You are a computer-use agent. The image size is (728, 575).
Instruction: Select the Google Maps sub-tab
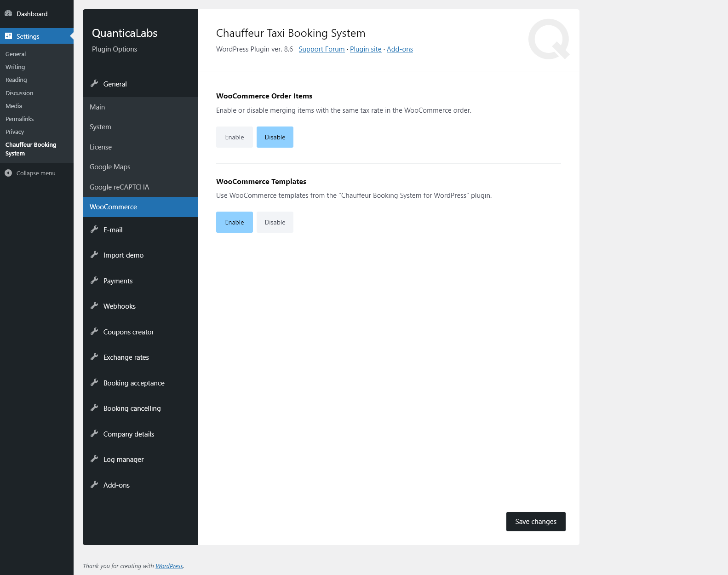click(x=140, y=167)
